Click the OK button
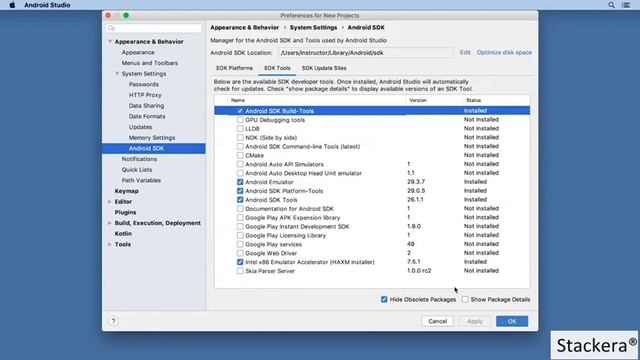This screenshot has height=360, width=640. coord(512,321)
